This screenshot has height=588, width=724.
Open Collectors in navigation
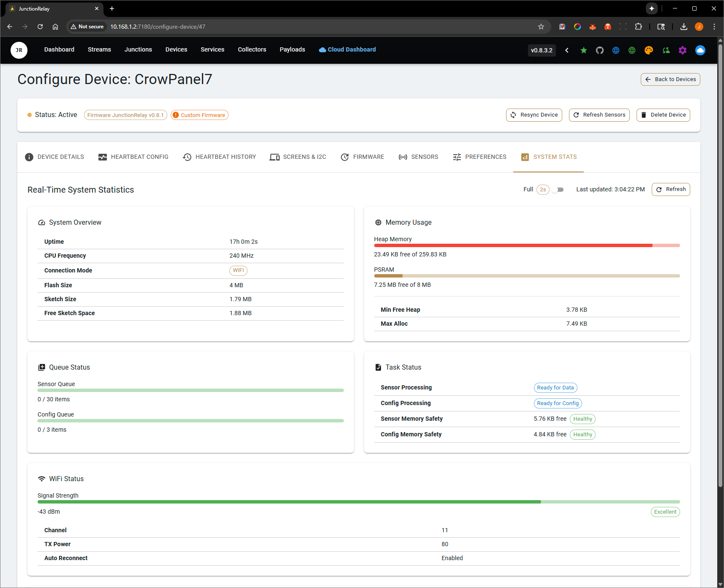pyautogui.click(x=252, y=49)
